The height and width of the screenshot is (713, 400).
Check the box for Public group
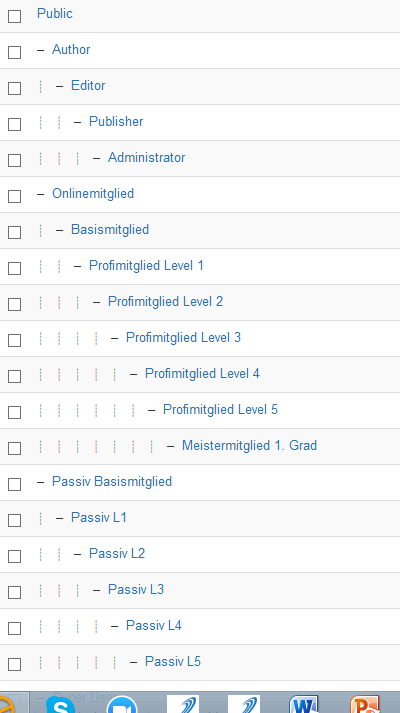coord(15,16)
